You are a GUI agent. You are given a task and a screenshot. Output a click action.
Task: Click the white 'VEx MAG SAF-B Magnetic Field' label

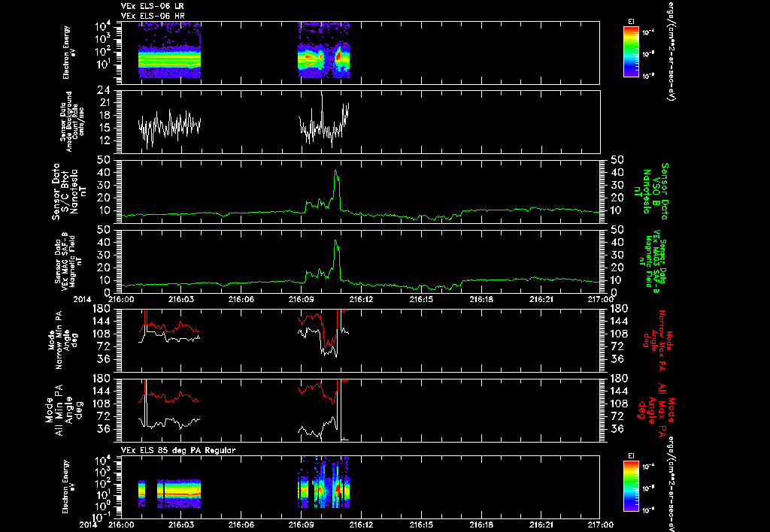pyautogui.click(x=68, y=260)
